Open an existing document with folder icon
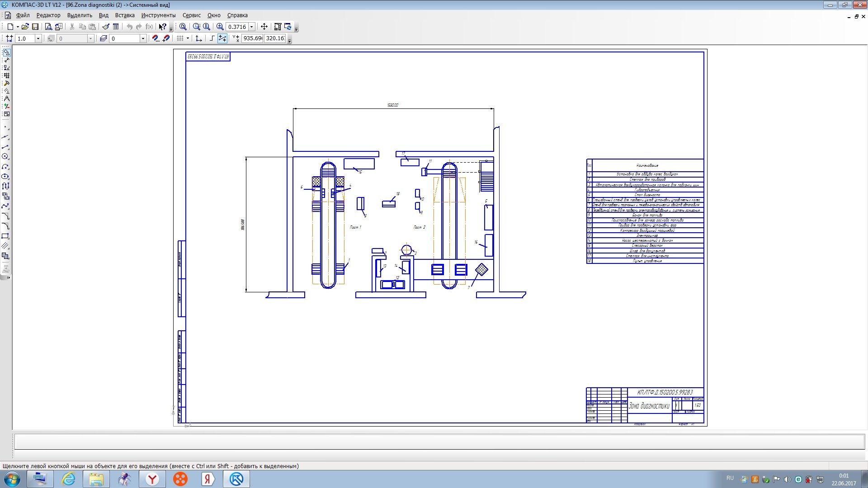Viewport: 868px width, 488px height. [25, 27]
